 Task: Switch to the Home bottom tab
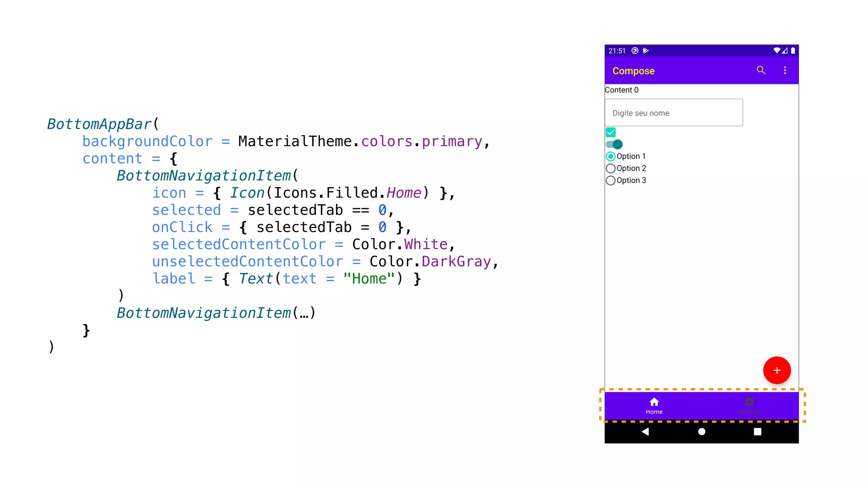(654, 406)
